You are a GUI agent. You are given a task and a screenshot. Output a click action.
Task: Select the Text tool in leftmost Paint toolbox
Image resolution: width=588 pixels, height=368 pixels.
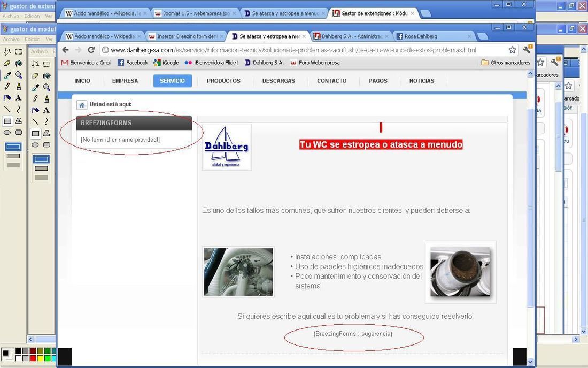18,98
